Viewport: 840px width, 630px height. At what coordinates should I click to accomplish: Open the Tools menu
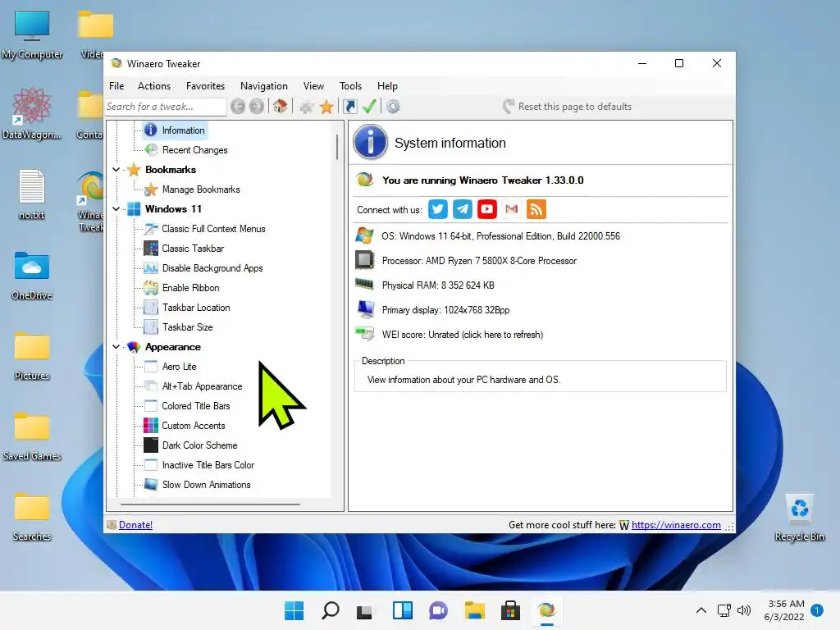pyautogui.click(x=350, y=85)
